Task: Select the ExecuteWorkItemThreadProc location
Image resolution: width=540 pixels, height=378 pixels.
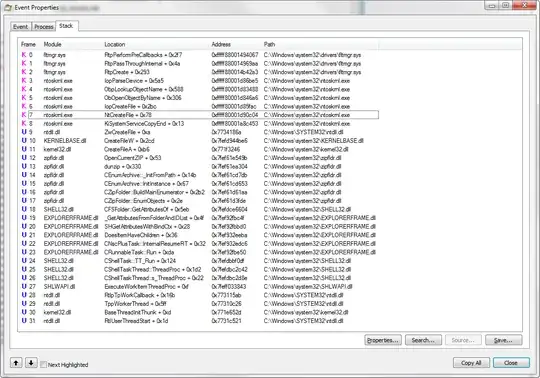Action: click(x=146, y=286)
